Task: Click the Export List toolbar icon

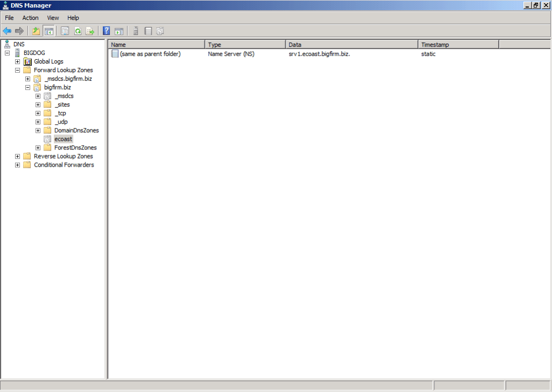Action: [x=90, y=31]
